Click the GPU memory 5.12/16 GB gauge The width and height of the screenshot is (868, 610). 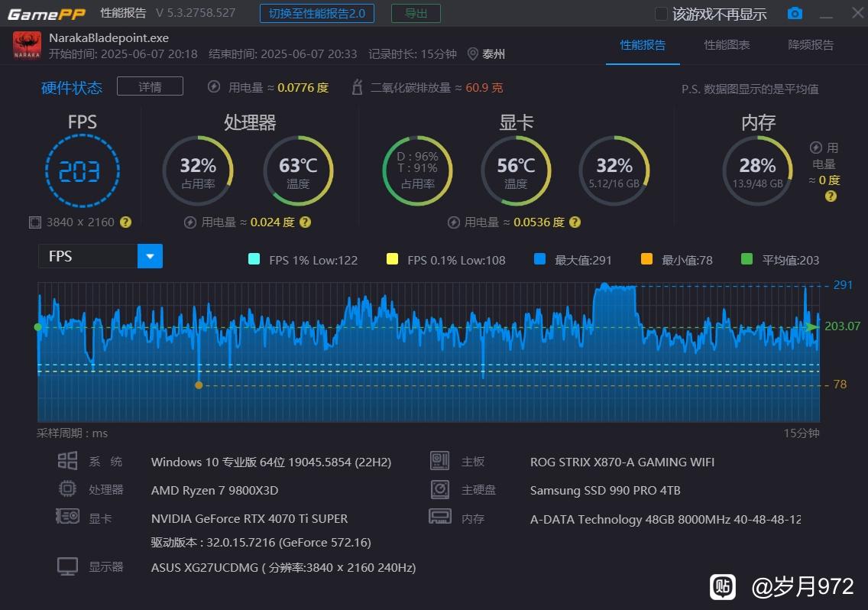click(614, 171)
